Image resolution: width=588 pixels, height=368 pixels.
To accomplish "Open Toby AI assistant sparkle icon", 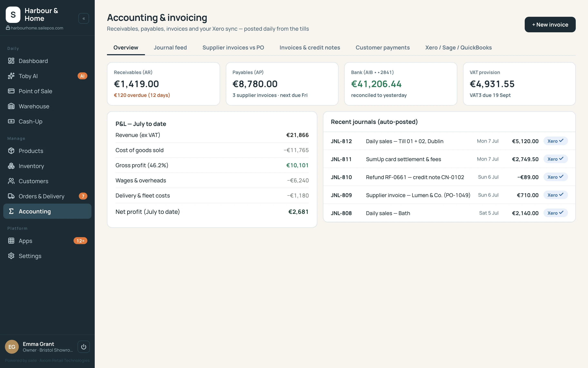I will [11, 76].
